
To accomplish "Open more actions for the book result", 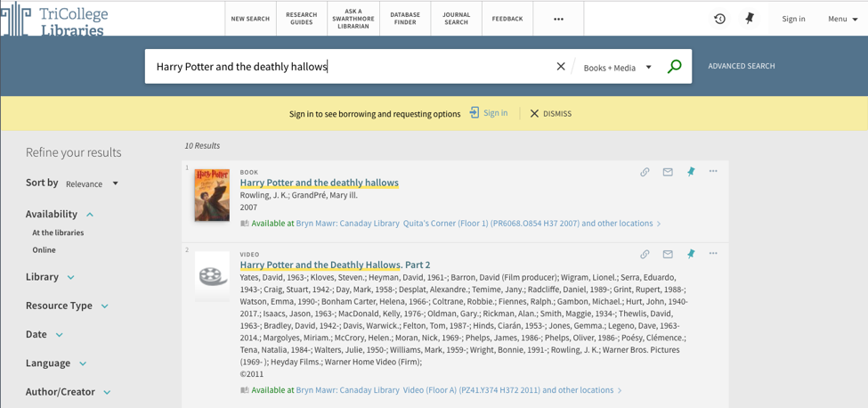I will pos(713,171).
